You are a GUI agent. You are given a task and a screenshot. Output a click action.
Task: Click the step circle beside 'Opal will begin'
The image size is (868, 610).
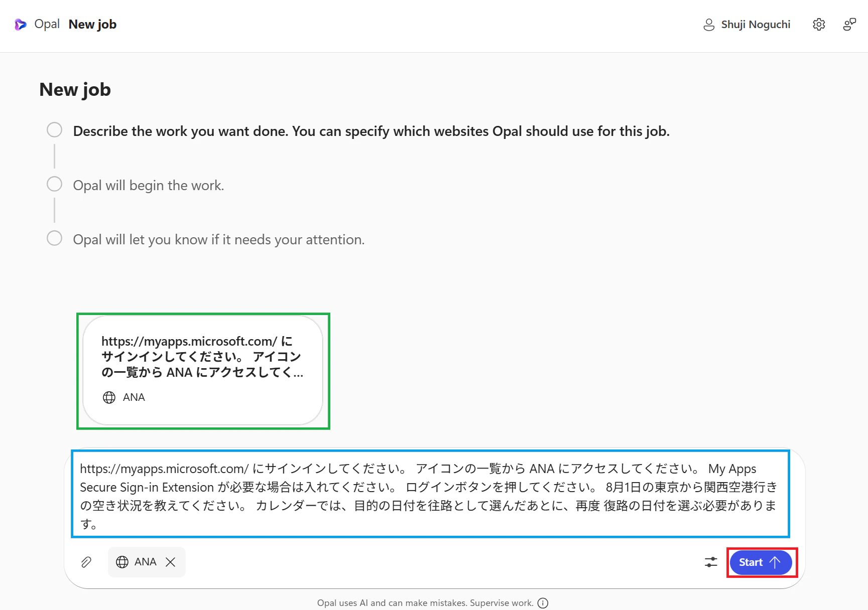[x=54, y=184]
